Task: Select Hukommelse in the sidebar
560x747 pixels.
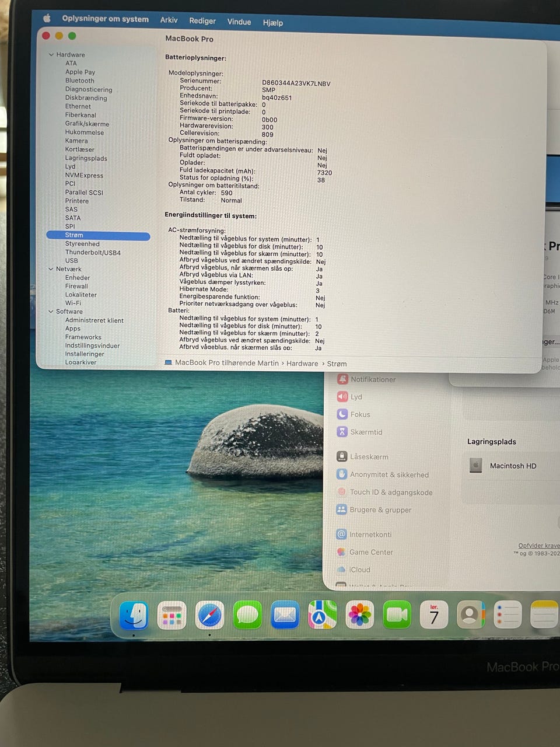Action: click(x=85, y=132)
